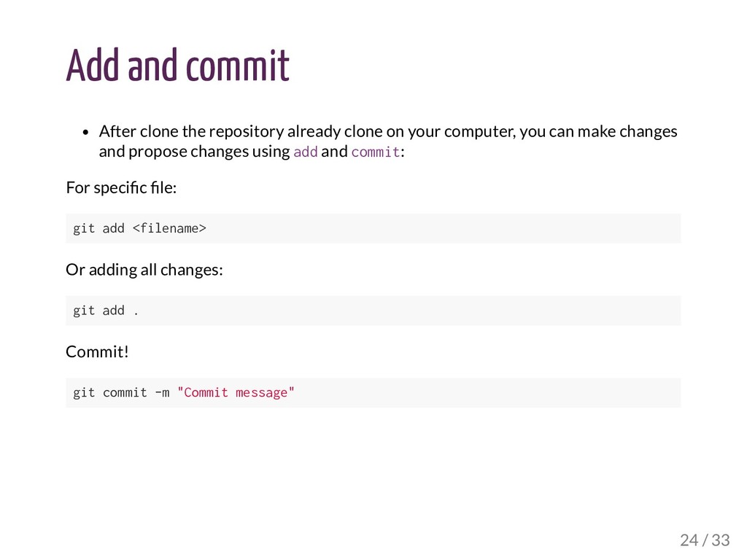Screen dimensions: 747x560
Task: Click the purple inline "commit" code word
Action: pyautogui.click(x=375, y=152)
